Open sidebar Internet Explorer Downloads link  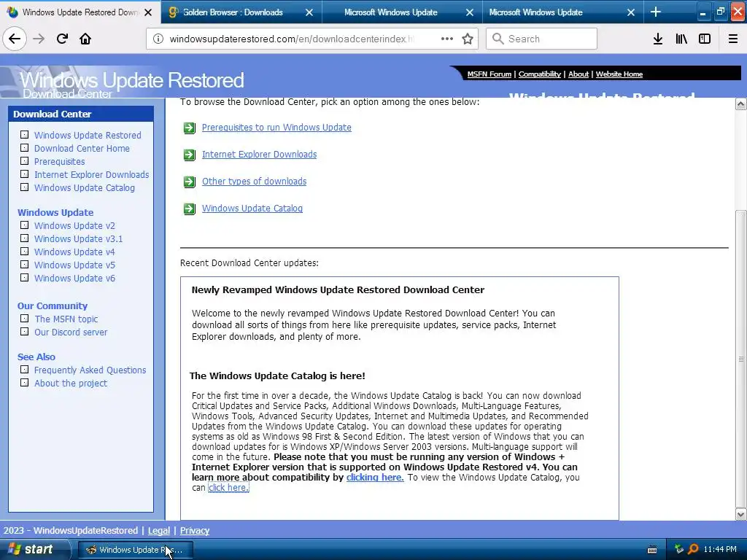[x=91, y=175]
